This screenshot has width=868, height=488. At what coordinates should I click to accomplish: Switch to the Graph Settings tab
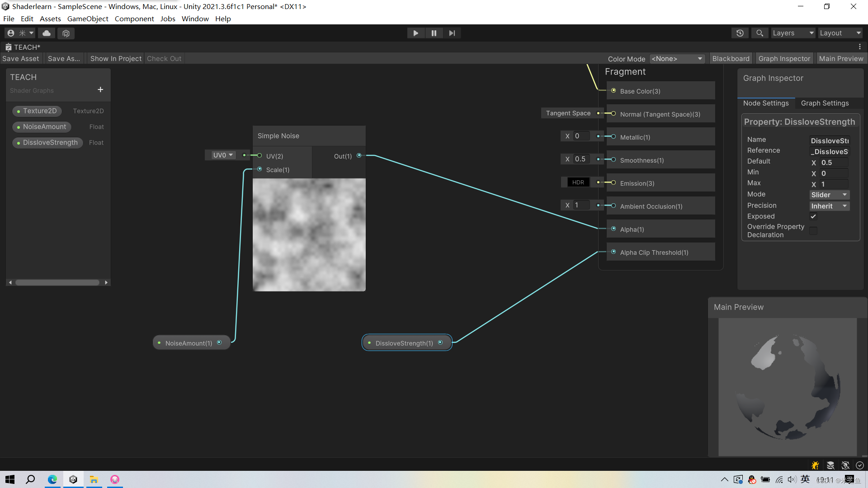[825, 103]
